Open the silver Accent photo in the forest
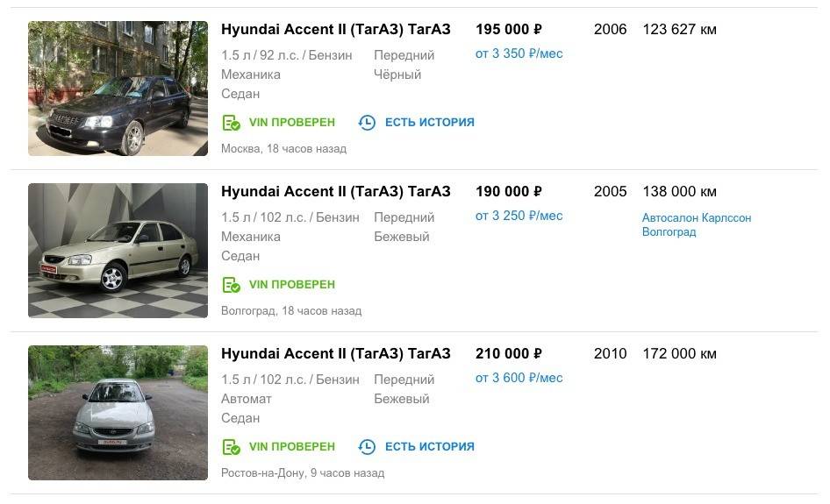The height and width of the screenshot is (504, 830). (118, 413)
